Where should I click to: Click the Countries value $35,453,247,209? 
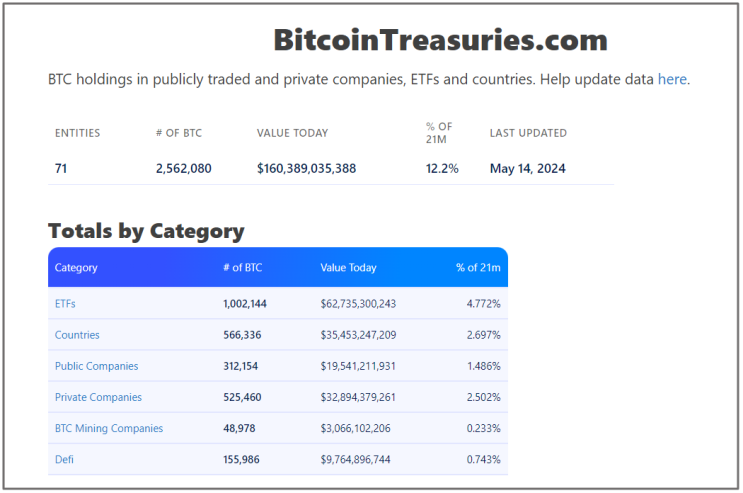click(358, 335)
